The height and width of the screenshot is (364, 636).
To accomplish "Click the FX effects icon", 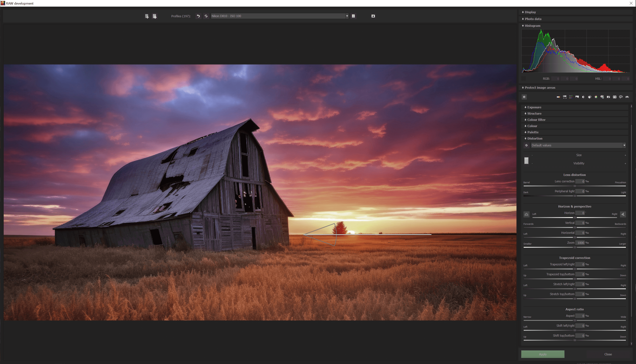I will coord(615,97).
